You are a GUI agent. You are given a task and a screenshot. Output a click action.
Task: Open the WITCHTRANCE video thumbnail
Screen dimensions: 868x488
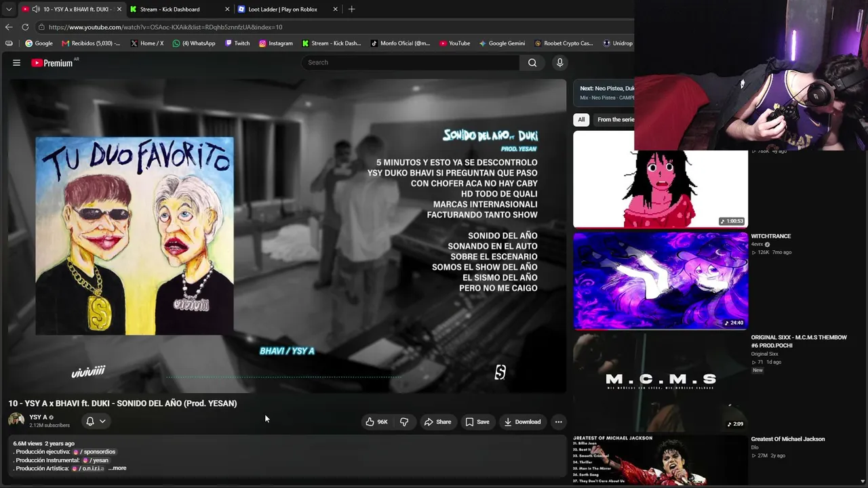(660, 281)
